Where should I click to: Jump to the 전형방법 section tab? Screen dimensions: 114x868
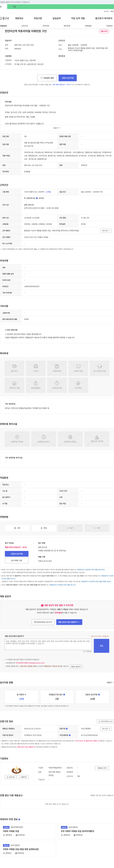(88, 26)
